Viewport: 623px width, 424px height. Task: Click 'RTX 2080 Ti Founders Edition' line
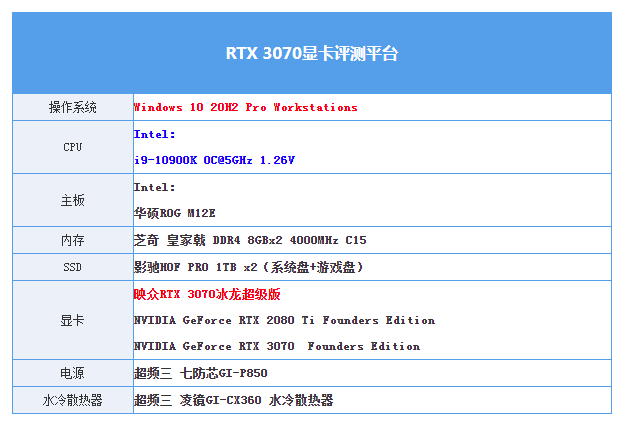[x=284, y=320]
